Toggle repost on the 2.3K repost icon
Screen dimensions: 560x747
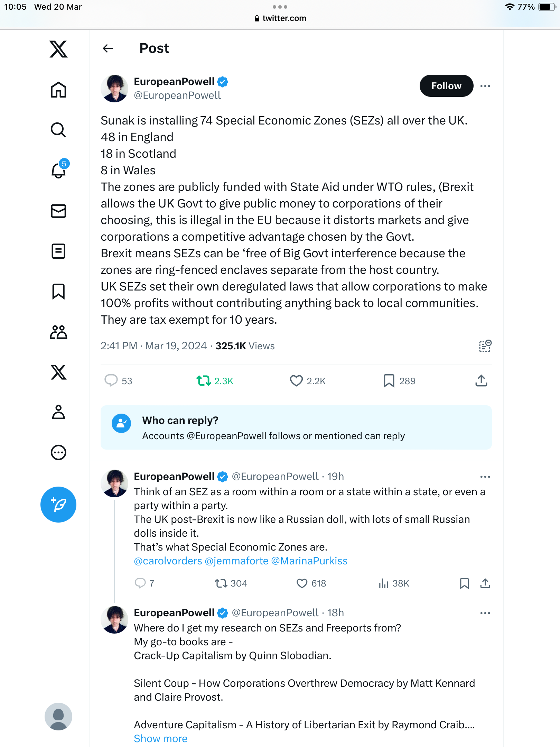point(204,381)
